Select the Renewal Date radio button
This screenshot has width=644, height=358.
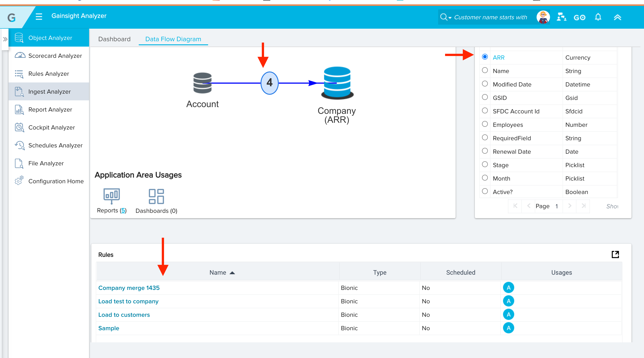[x=485, y=151]
